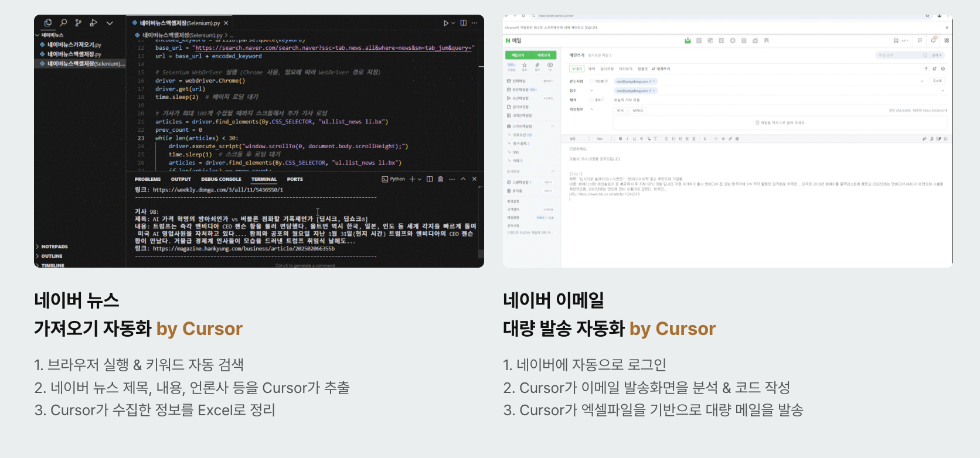Image resolution: width=980 pixels, height=458 pixels.
Task: Open the terminal panel more actions ellipsis
Action: (452, 179)
